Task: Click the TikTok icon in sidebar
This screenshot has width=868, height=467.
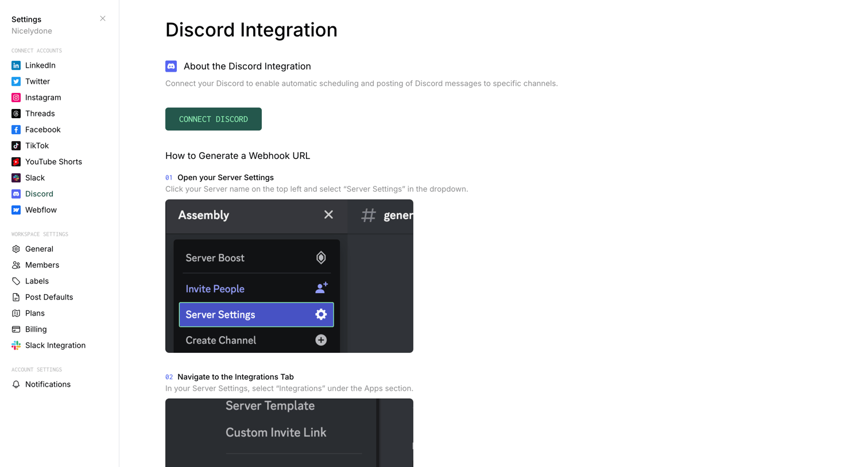Action: pos(16,146)
